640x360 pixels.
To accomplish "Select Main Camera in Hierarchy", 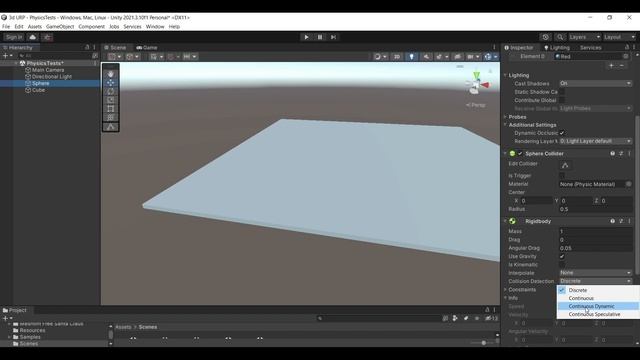I will [x=48, y=70].
